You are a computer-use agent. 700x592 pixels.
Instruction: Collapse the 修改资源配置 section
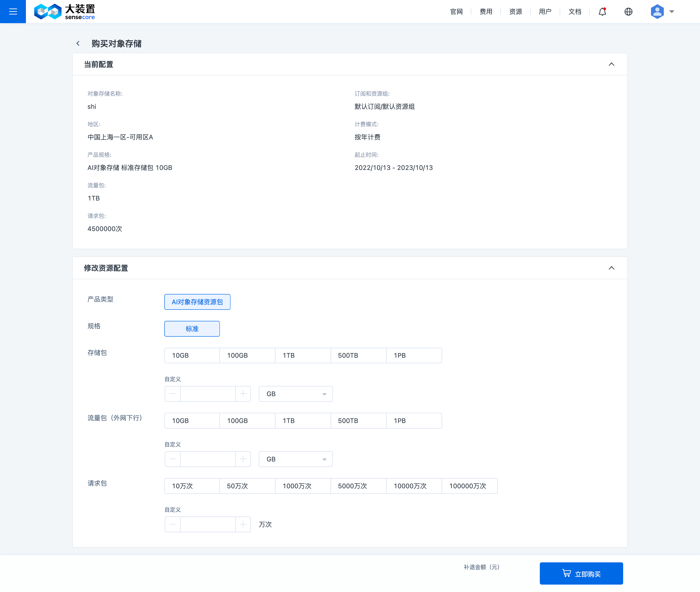[x=611, y=268]
